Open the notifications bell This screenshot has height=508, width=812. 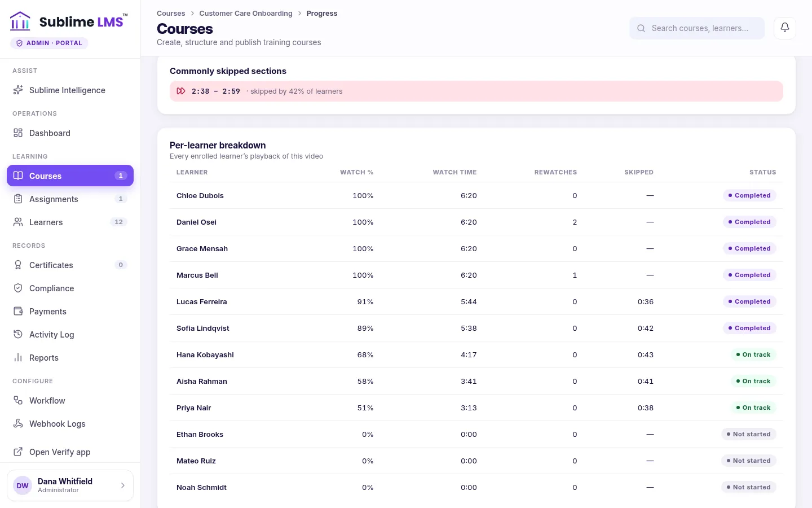pyautogui.click(x=785, y=28)
